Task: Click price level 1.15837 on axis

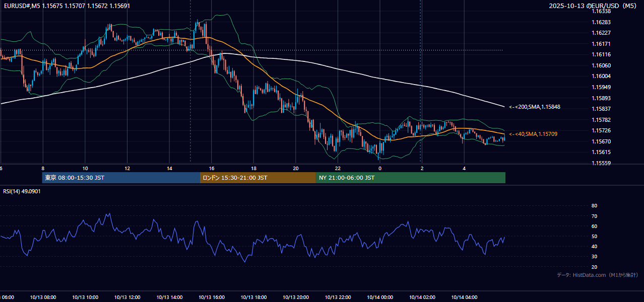Action: 601,109
